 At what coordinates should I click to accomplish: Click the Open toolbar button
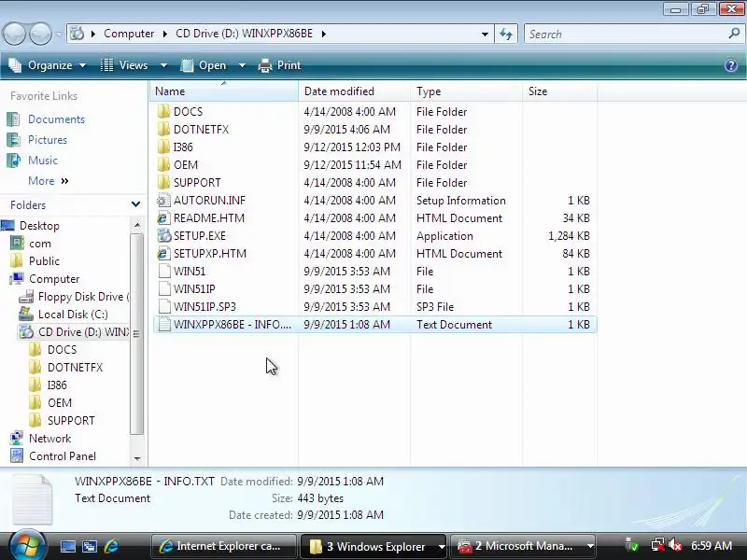(204, 65)
